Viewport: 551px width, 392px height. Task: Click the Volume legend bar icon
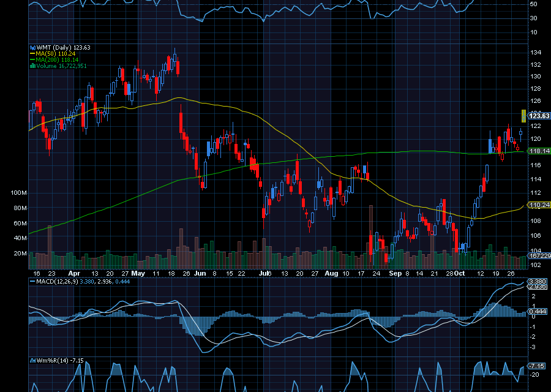click(32, 66)
